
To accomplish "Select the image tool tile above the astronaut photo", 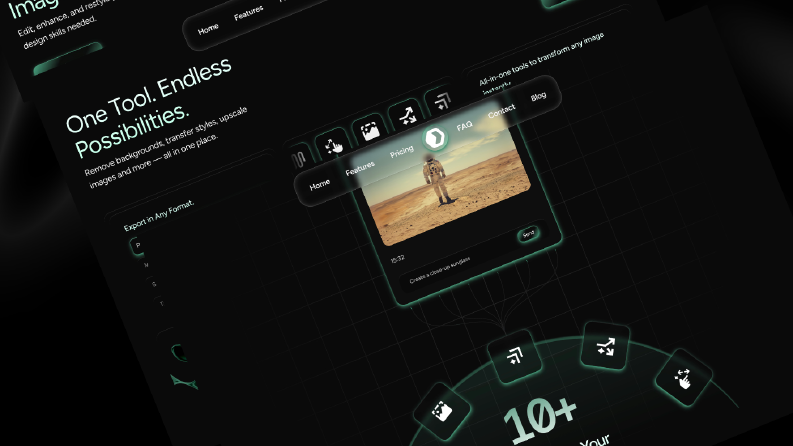I will [369, 130].
